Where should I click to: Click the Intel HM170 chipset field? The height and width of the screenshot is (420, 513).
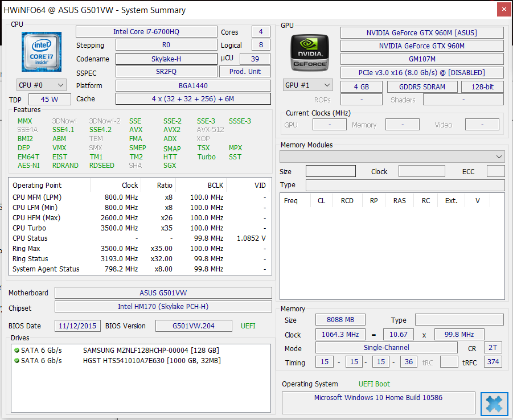click(x=163, y=307)
